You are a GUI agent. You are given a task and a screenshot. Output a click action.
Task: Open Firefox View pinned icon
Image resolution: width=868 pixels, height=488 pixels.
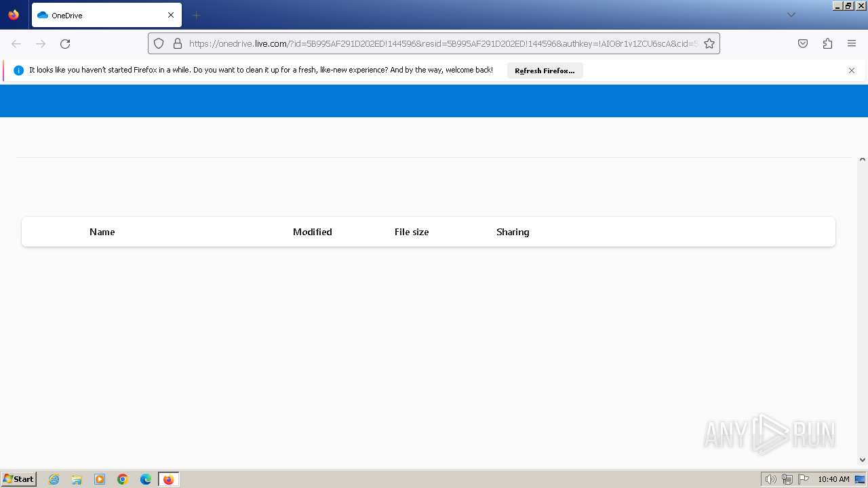(x=14, y=15)
